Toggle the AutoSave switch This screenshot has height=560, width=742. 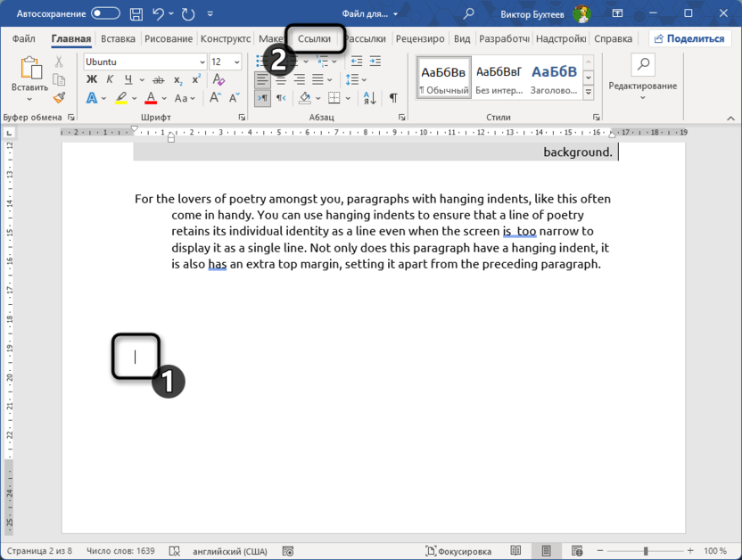point(105,14)
